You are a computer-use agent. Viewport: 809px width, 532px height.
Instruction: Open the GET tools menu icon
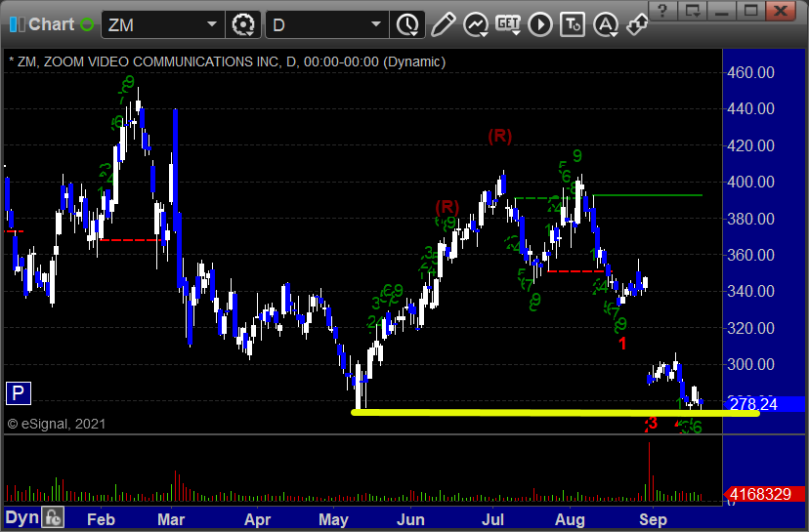508,24
